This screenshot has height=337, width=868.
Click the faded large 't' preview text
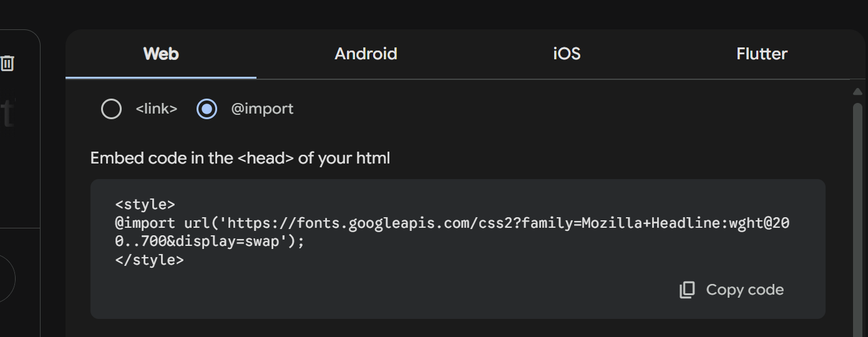pos(7,114)
